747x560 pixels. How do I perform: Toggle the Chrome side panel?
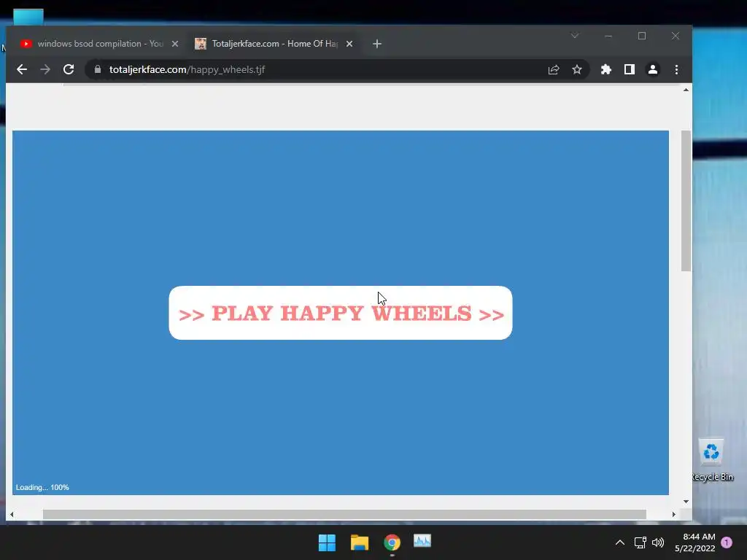click(x=630, y=69)
